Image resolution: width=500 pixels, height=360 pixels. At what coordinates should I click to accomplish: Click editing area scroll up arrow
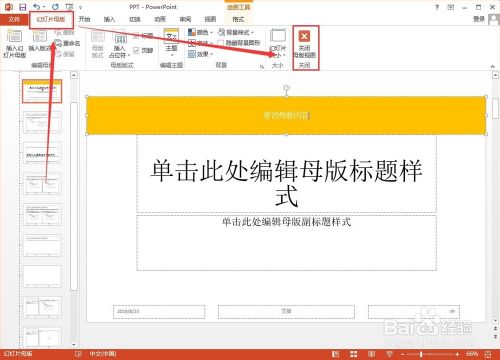click(x=495, y=75)
